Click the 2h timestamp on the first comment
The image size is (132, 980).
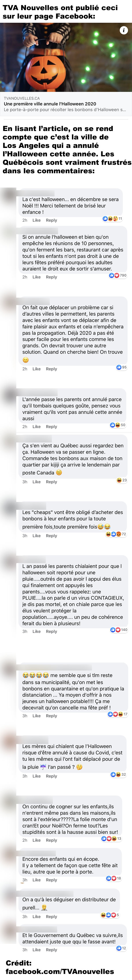pyautogui.click(x=25, y=220)
